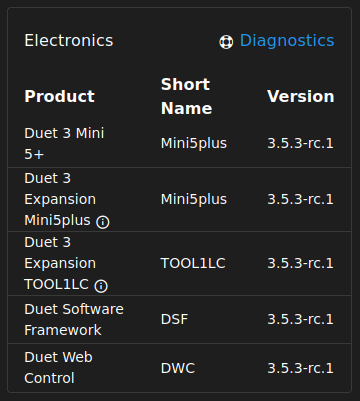The width and height of the screenshot is (360, 401).
Task: Click the Electronics card title
Action: tap(69, 41)
